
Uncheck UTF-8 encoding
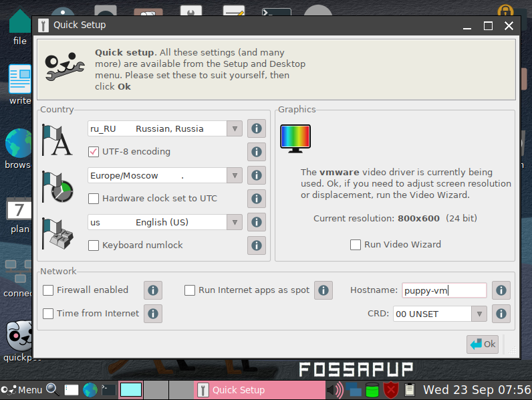94,152
